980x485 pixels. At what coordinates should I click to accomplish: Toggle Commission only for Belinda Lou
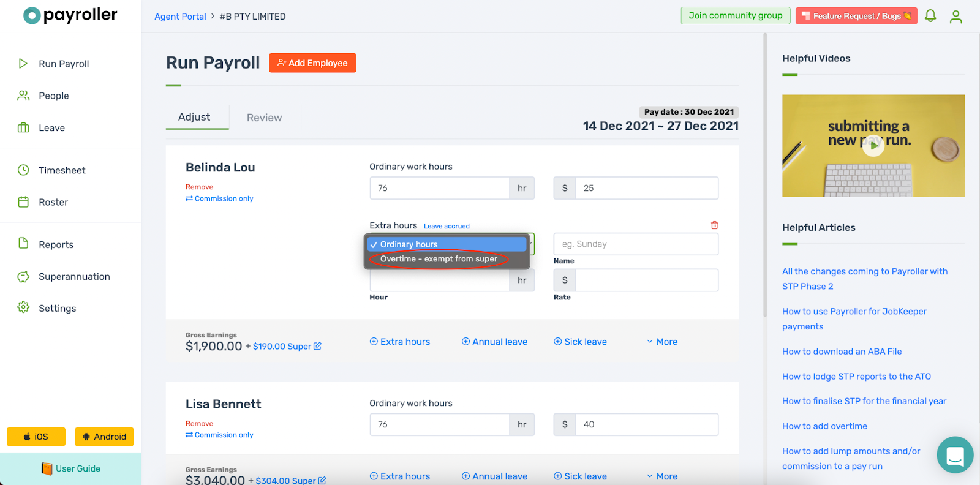point(219,198)
